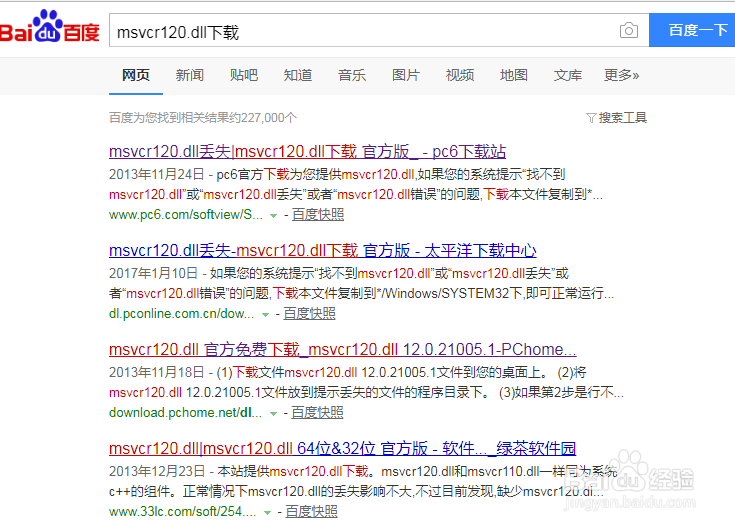Click the 2013年12月23日 snippet text

click(x=157, y=471)
